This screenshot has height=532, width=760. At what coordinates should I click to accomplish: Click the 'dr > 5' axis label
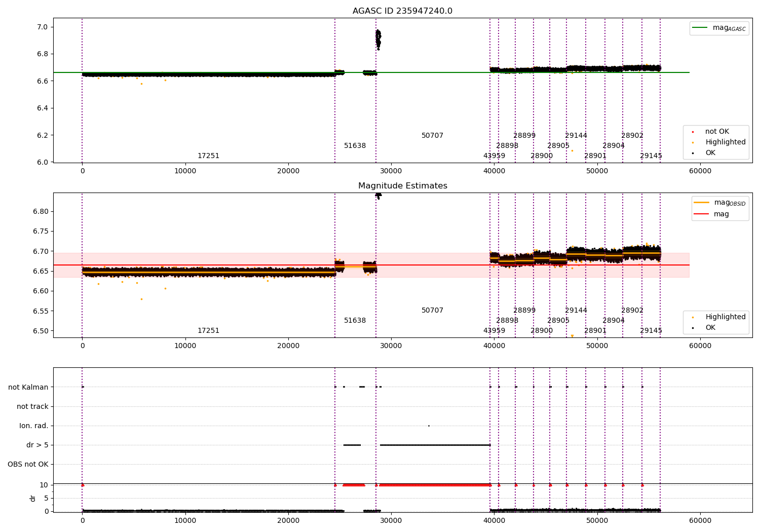tap(37, 445)
